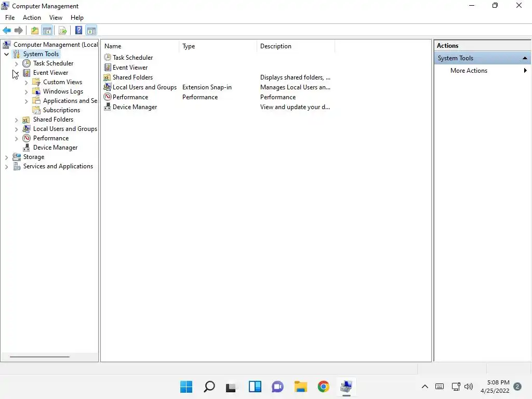Image resolution: width=532 pixels, height=399 pixels.
Task: Click Shared Folders icon in list pane
Action: (107, 77)
